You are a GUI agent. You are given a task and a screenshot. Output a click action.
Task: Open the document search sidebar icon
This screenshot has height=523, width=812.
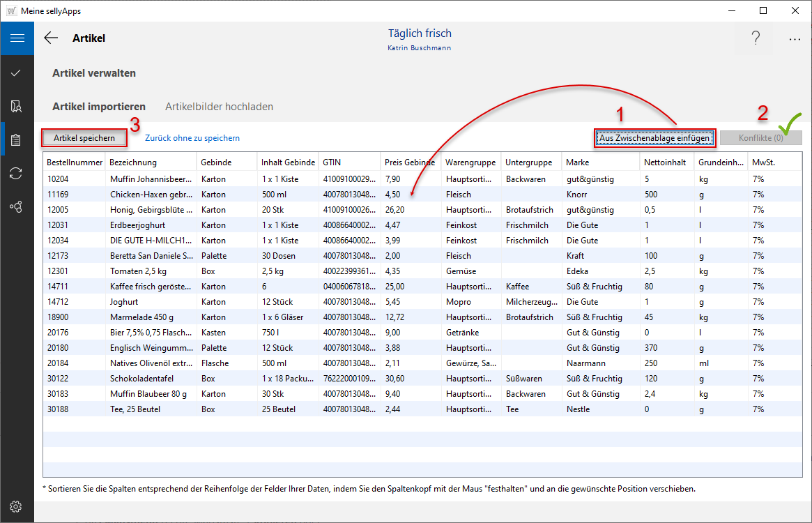(x=17, y=107)
